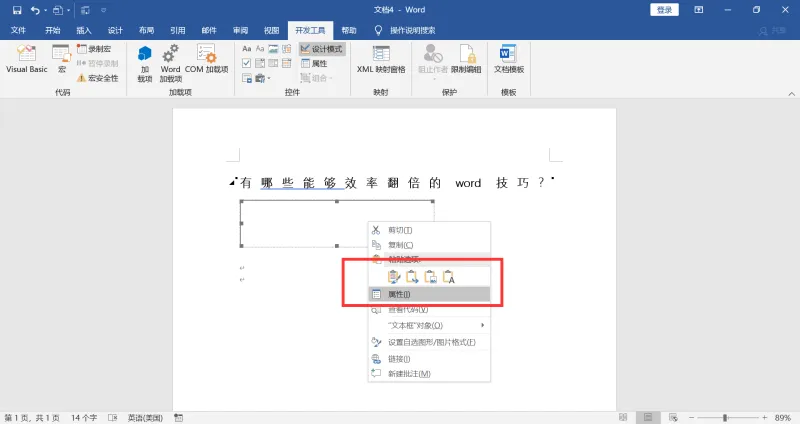Switch to print layout view
This screenshot has height=424, width=800.
point(648,417)
